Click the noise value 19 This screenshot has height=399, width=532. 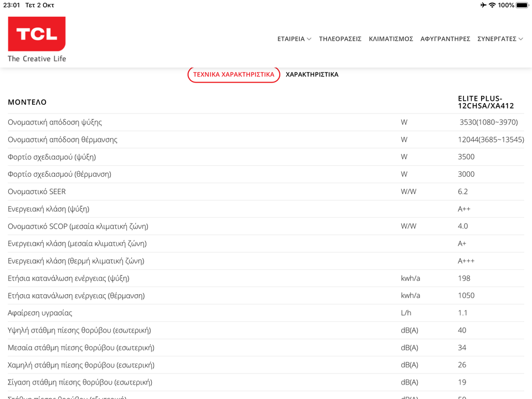coord(462,382)
